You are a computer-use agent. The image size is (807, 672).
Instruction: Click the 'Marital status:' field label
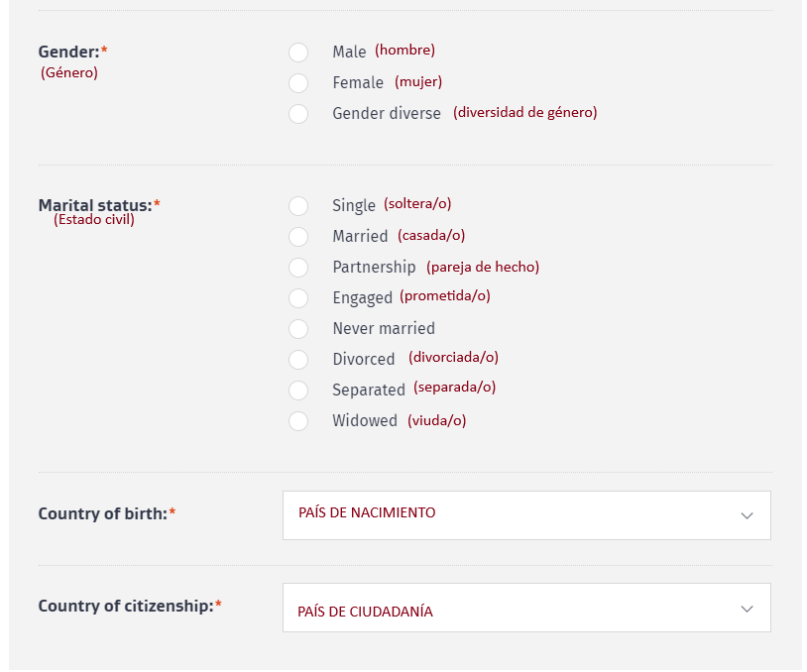95,205
